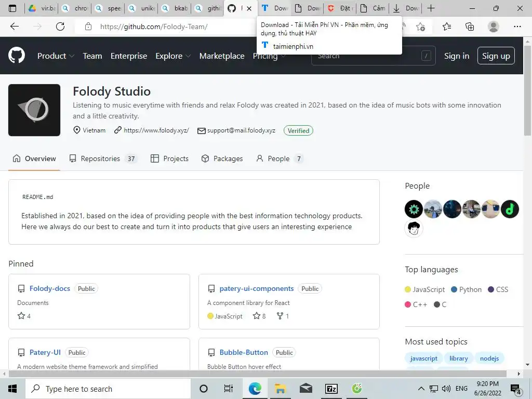
Task: Open File Explorer from taskbar
Action: (x=280, y=389)
